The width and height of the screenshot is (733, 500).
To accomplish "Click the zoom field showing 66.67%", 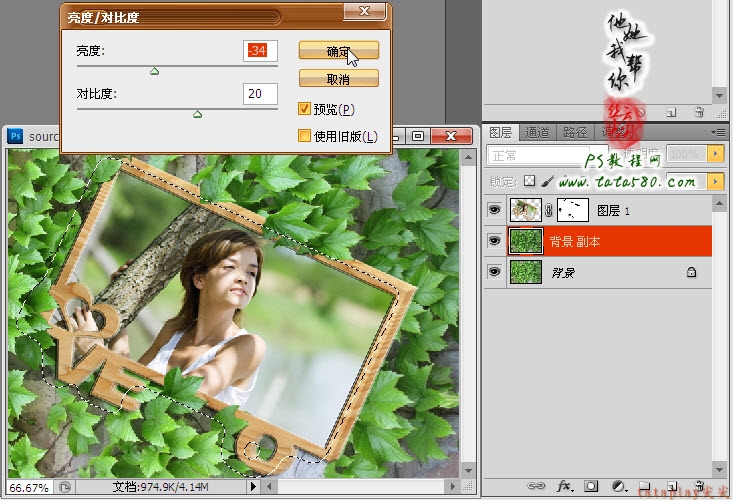I will [x=29, y=487].
